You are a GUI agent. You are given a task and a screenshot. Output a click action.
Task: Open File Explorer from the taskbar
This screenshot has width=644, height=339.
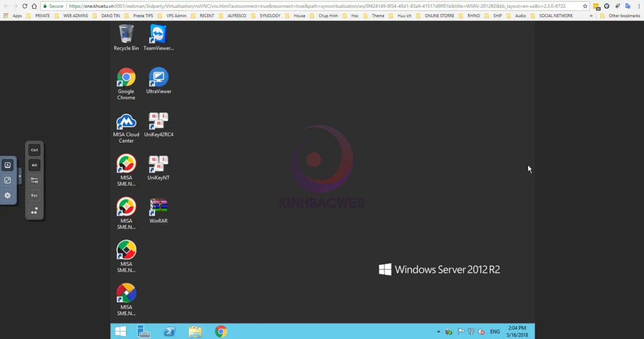pos(195,331)
